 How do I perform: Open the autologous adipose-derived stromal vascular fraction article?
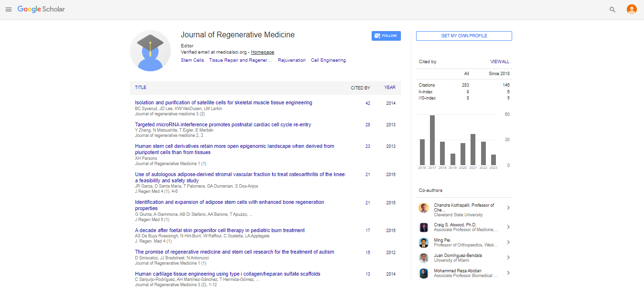[x=240, y=178]
